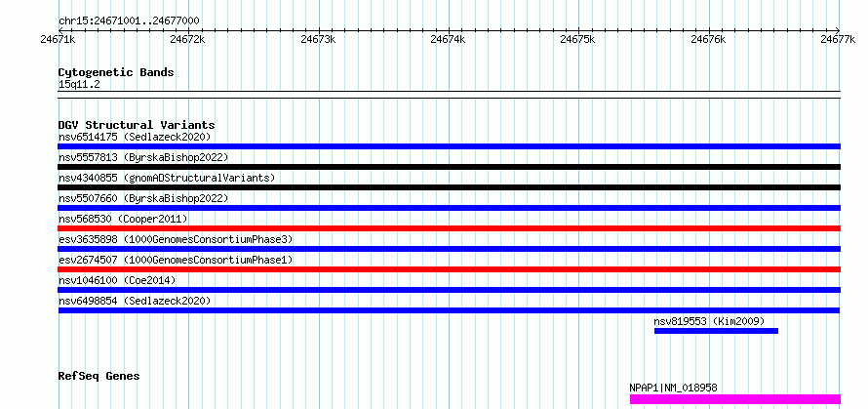Click the 24671k ruler tick label
868x409 pixels.
(59, 39)
